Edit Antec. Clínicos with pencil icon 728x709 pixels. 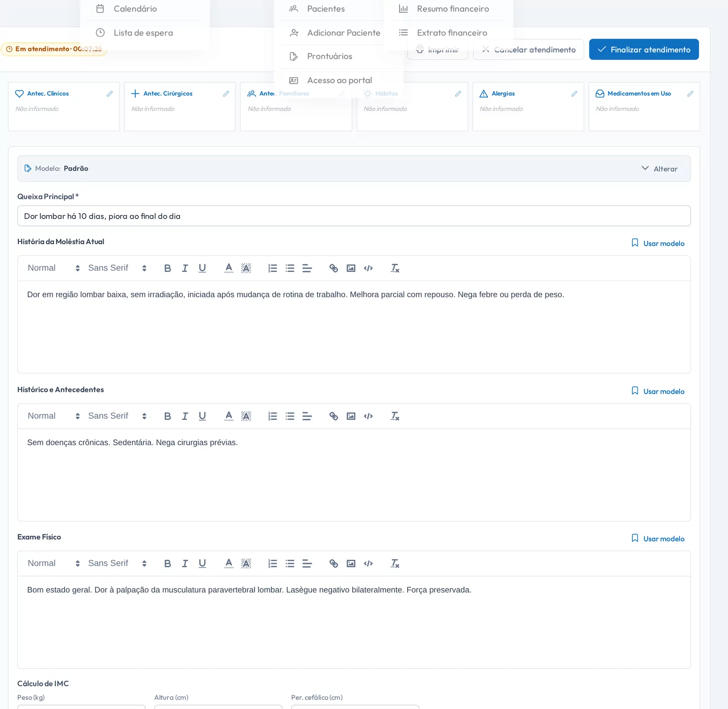(x=110, y=94)
